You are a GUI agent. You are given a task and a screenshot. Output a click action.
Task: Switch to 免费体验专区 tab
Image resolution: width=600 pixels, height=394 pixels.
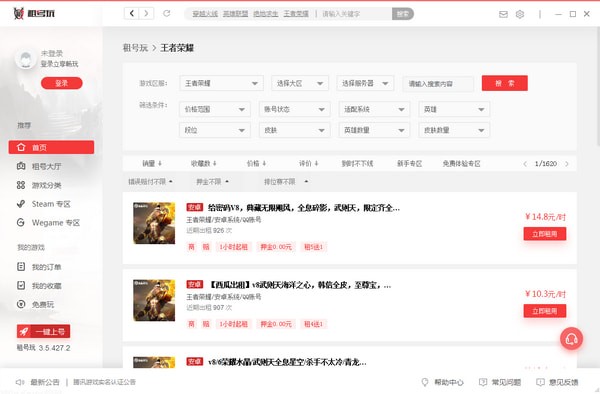(461, 163)
